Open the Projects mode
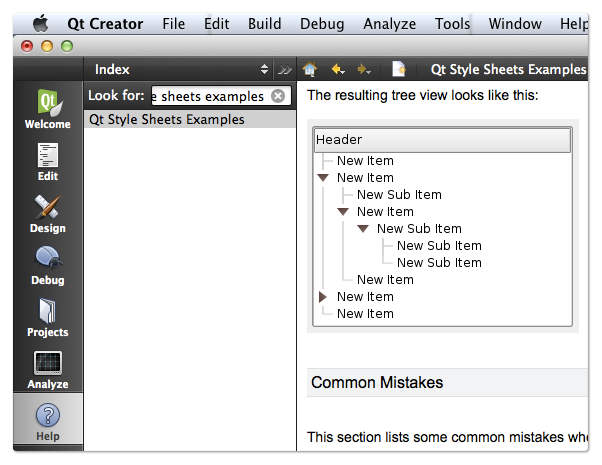The width and height of the screenshot is (602, 465). (48, 318)
